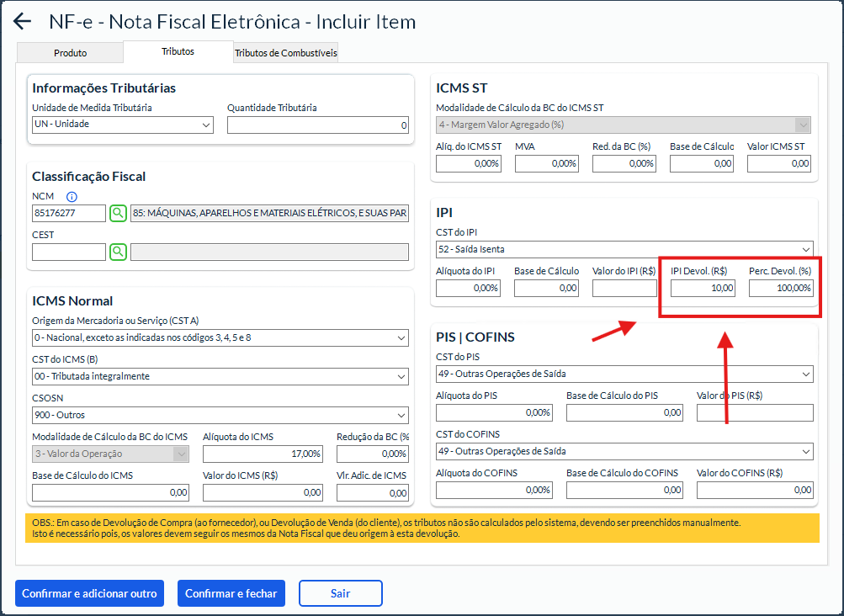The image size is (844, 616).
Task: Select the Tributos tab
Action: point(178,51)
